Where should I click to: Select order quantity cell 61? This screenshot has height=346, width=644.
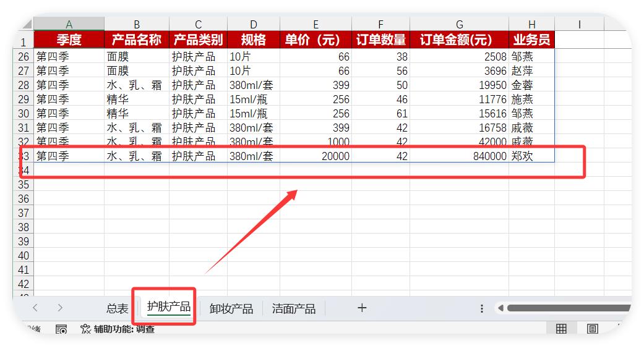(380, 113)
